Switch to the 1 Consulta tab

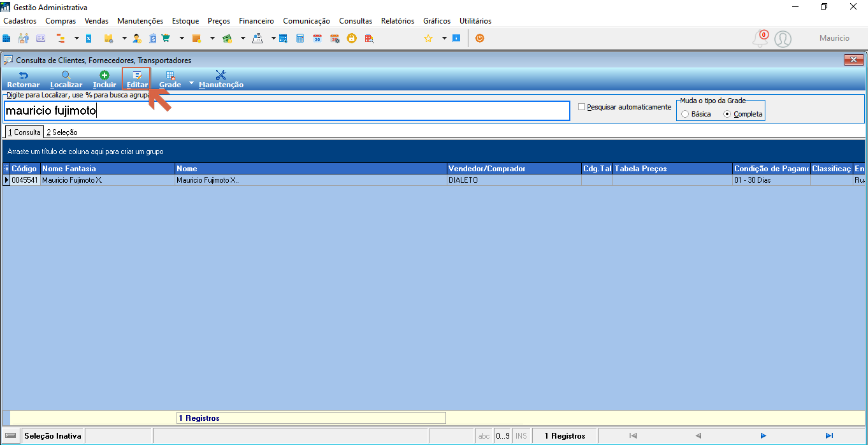[x=24, y=132]
